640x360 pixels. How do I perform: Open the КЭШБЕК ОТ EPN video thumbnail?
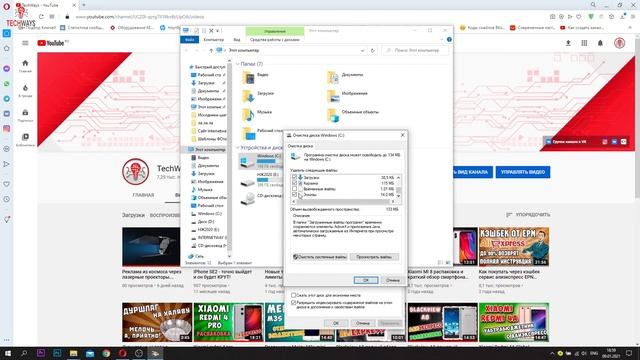(x=514, y=247)
